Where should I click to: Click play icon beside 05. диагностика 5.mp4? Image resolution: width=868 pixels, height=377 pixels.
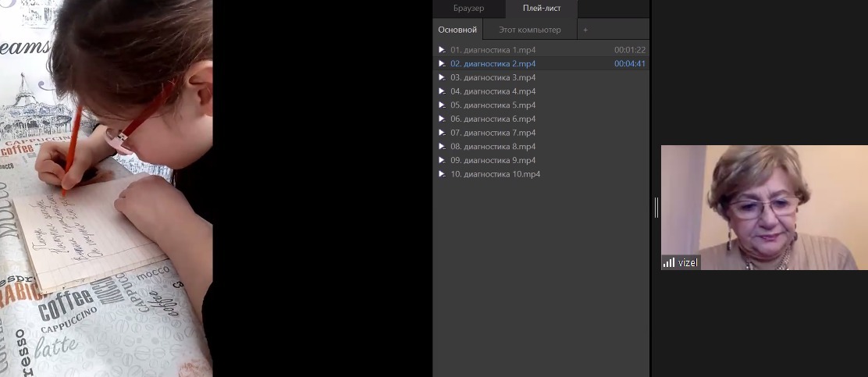pyautogui.click(x=442, y=105)
